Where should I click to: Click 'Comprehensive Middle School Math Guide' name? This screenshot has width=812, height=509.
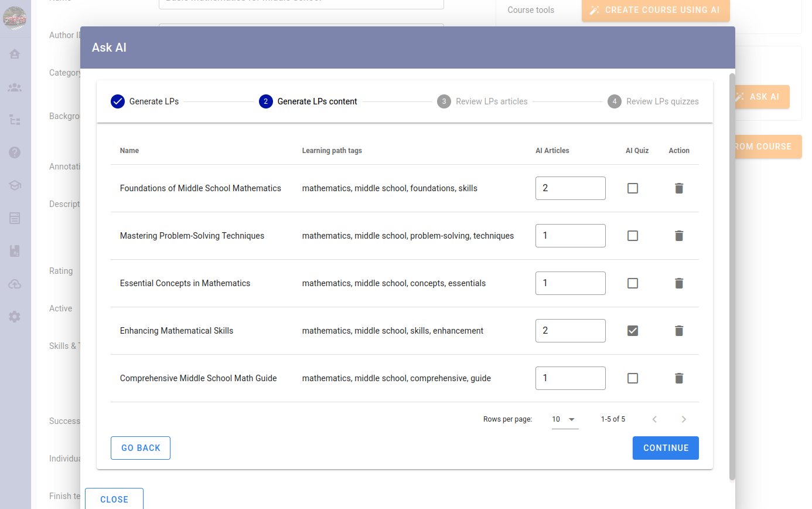tap(199, 378)
